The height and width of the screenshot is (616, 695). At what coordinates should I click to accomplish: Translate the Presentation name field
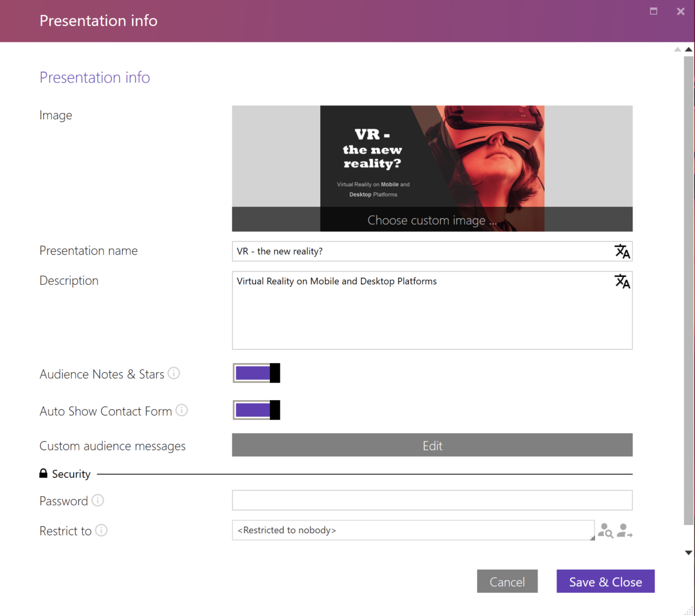622,251
